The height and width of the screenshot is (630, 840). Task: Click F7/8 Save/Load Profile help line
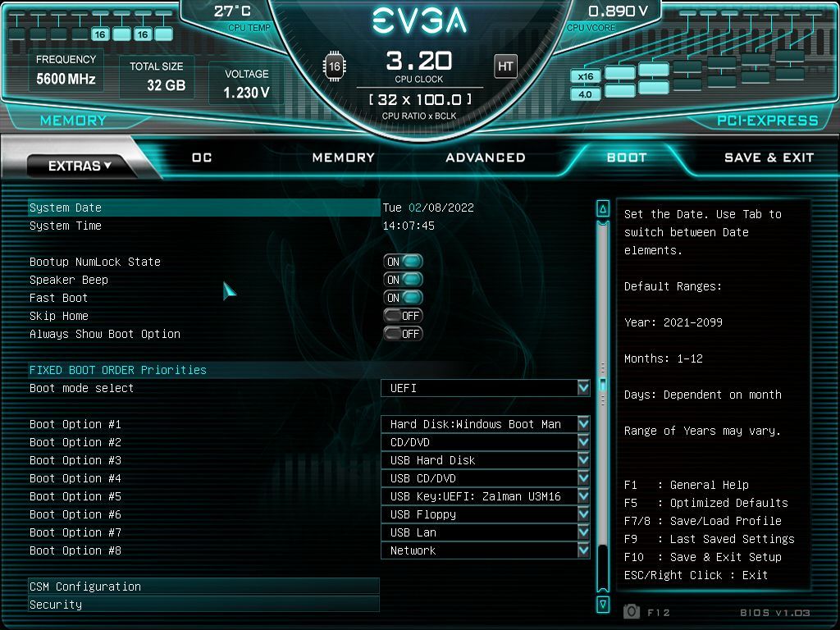[703, 521]
